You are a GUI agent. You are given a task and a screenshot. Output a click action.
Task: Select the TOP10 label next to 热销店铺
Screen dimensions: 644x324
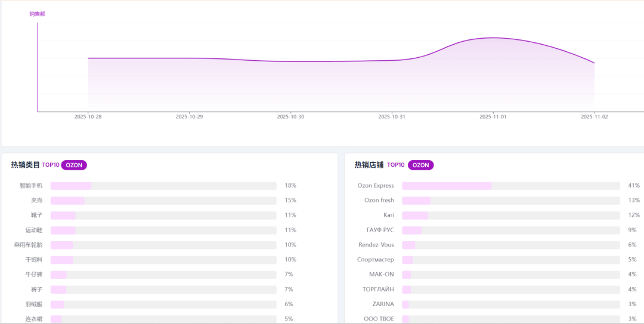396,165
